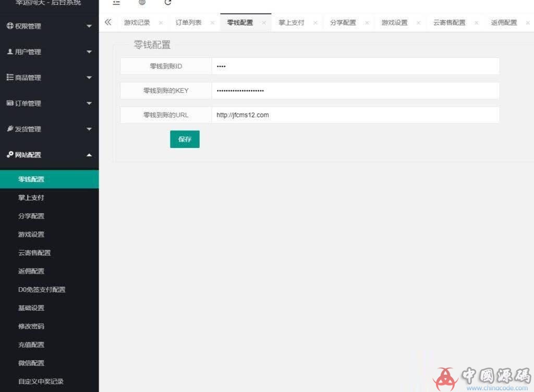The height and width of the screenshot is (392, 534).
Task: Click the sidebar collapse icon in the header
Action: 116,3
